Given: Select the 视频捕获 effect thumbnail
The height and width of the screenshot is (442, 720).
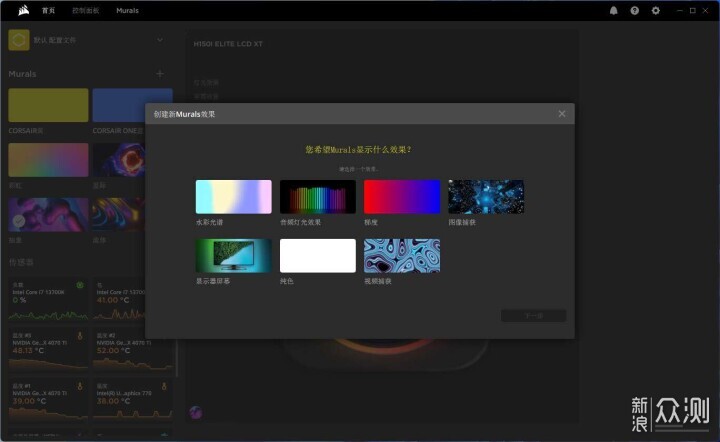Looking at the screenshot, I should (402, 256).
